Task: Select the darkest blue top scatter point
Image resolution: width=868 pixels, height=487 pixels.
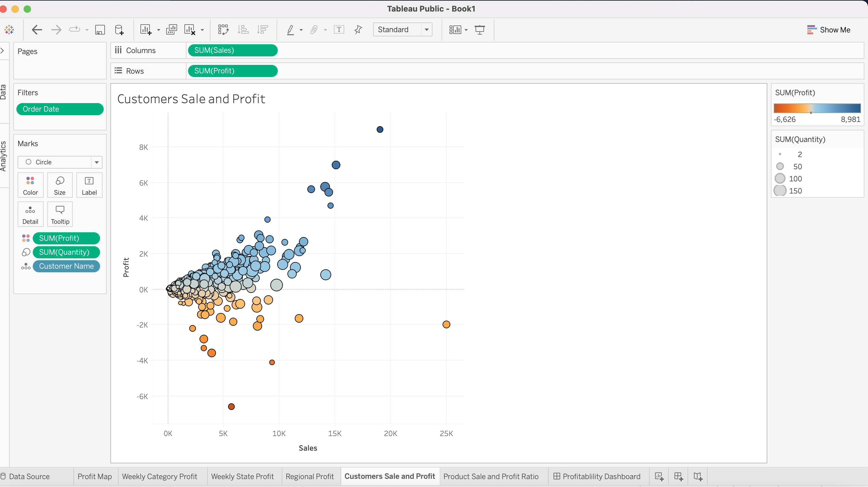Action: [380, 129]
